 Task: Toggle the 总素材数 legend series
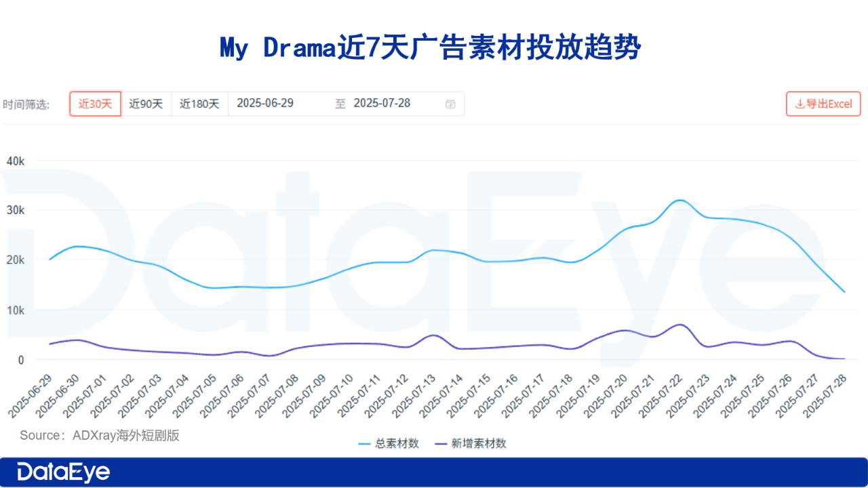[389, 443]
